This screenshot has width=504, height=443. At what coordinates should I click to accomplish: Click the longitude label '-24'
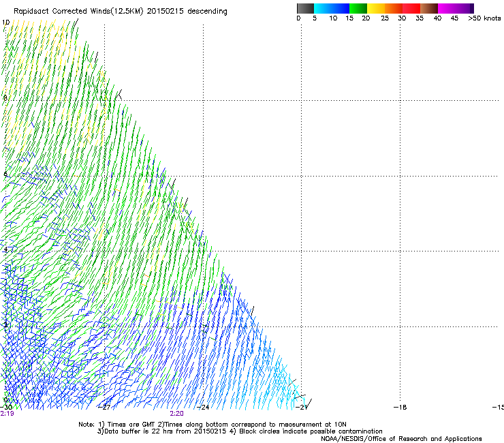203,407
